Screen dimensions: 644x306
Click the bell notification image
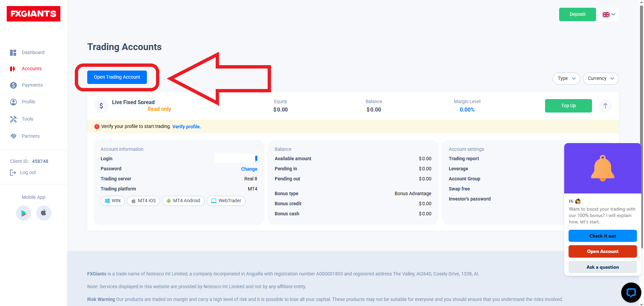click(x=603, y=168)
